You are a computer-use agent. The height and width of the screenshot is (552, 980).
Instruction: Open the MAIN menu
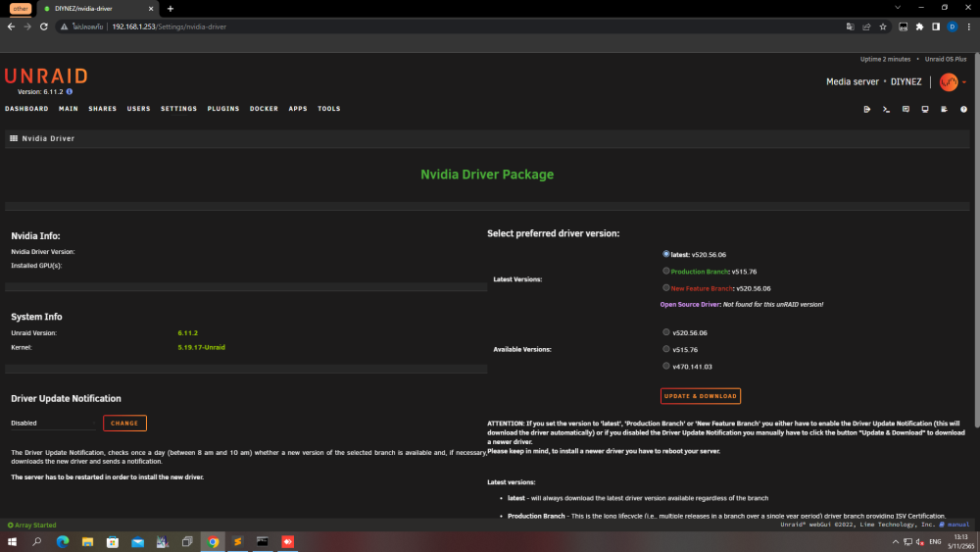[69, 109]
